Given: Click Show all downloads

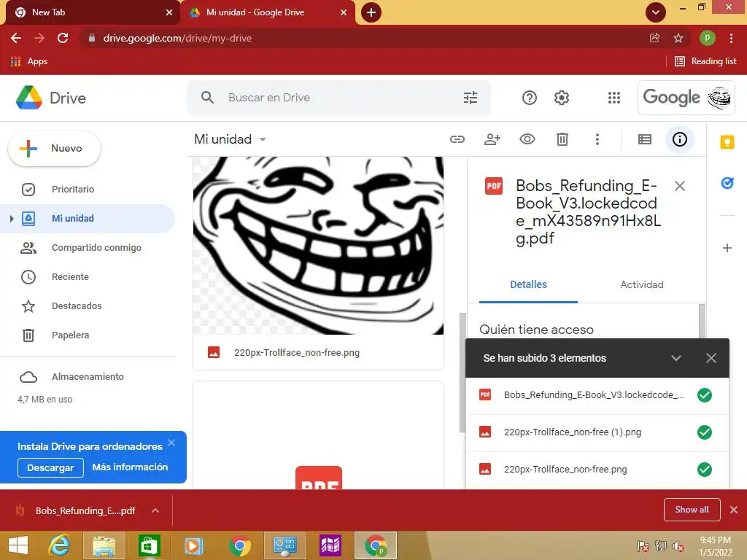Looking at the screenshot, I should [x=692, y=510].
